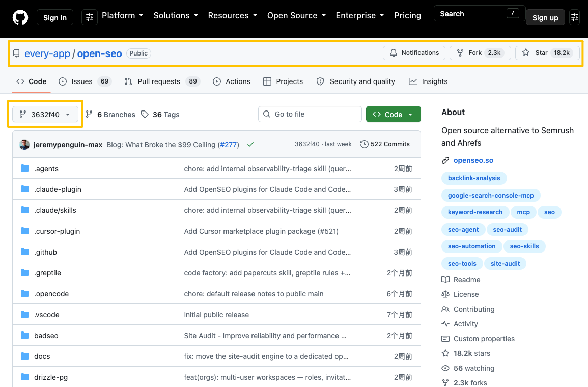
Task: Click jeremypenguin-max author name
Action: coord(68,145)
